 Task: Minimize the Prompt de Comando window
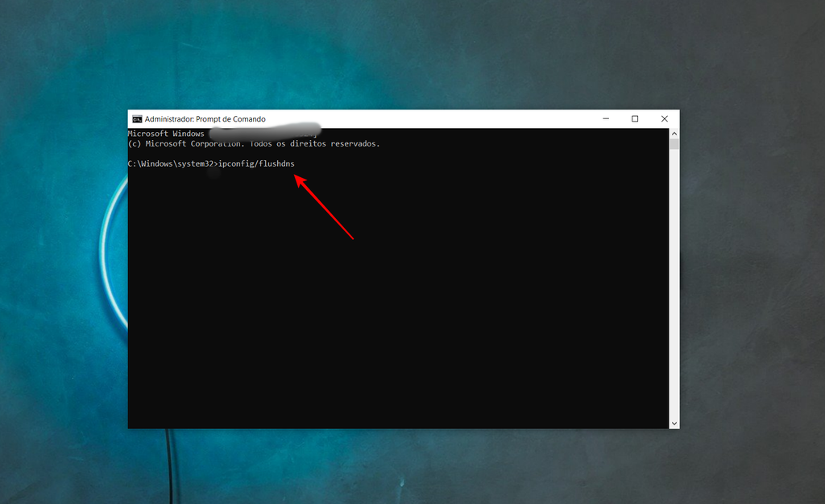pos(605,119)
